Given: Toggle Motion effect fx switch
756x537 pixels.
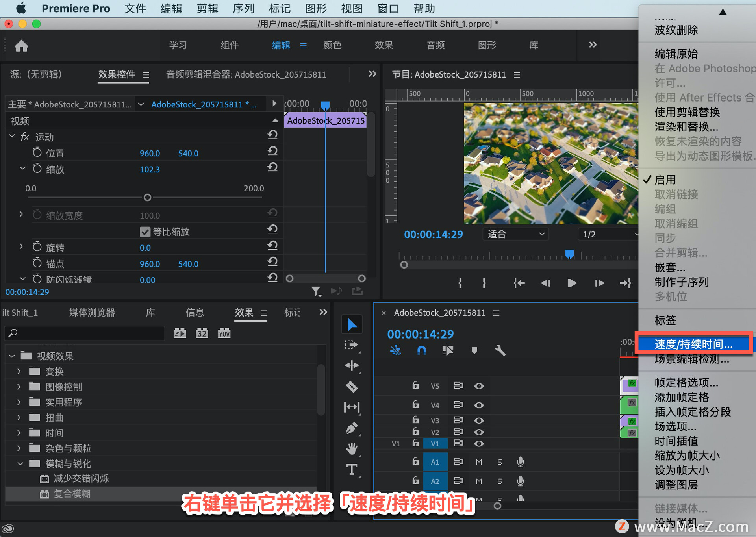Looking at the screenshot, I should click(x=25, y=137).
